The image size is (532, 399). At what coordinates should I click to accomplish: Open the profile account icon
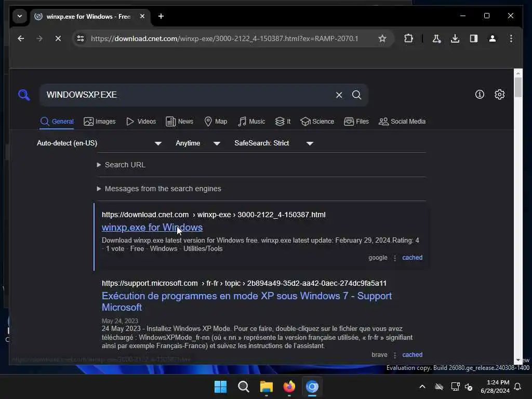493,38
